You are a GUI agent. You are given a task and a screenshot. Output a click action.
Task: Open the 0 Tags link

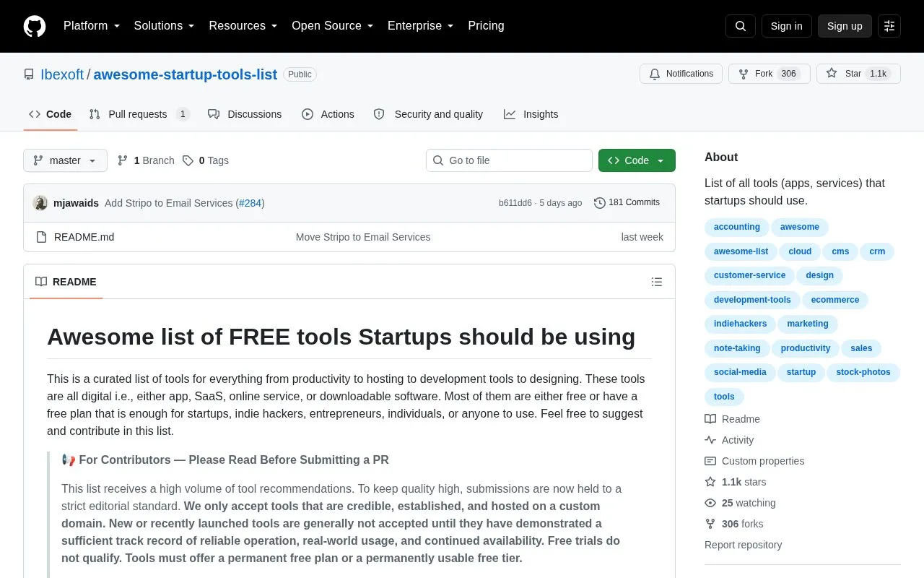click(x=206, y=160)
